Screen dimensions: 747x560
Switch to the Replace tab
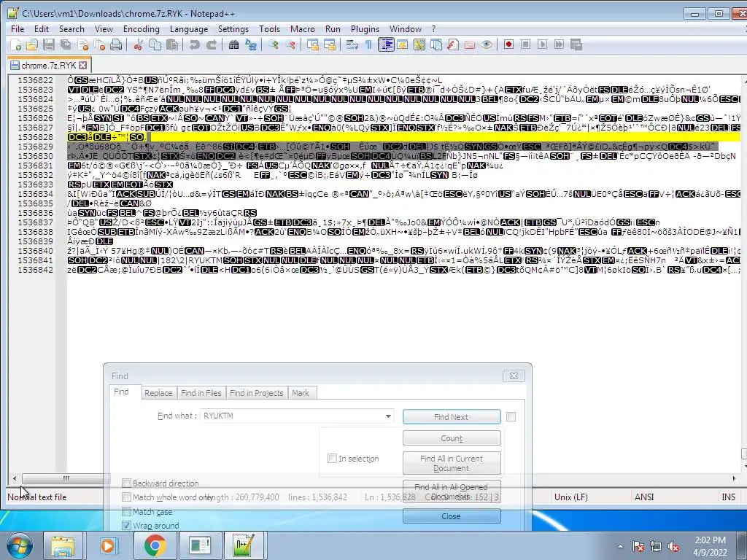(158, 393)
